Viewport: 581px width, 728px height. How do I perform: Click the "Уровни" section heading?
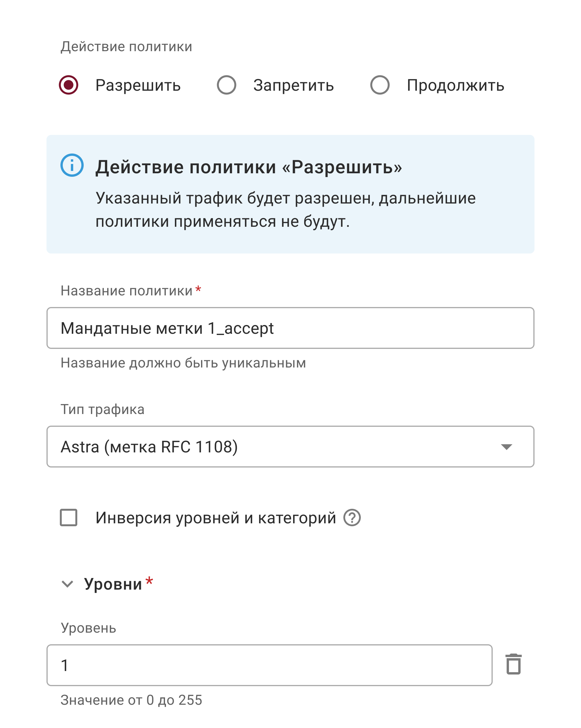tap(113, 584)
